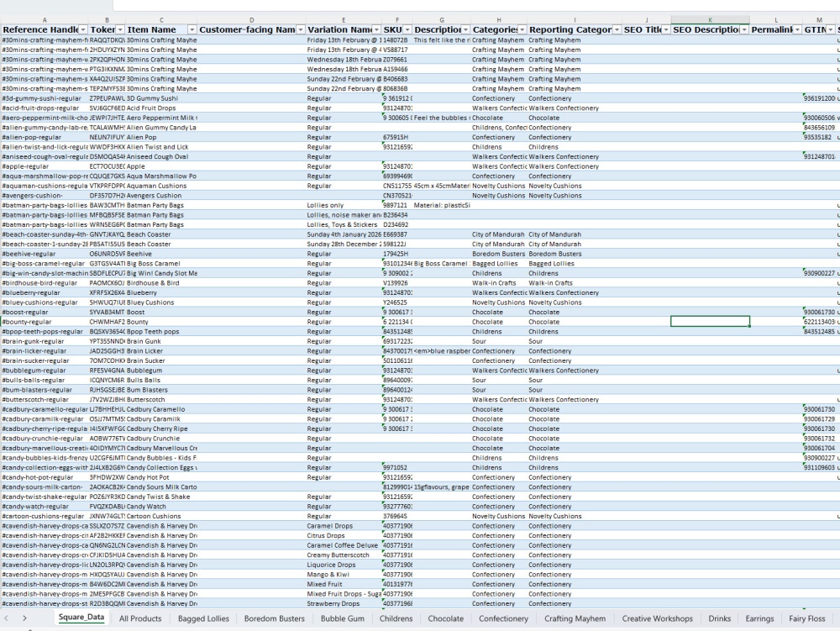The image size is (840, 631).
Task: Select the #butterscotch-regular reference handle cell
Action: [45, 400]
